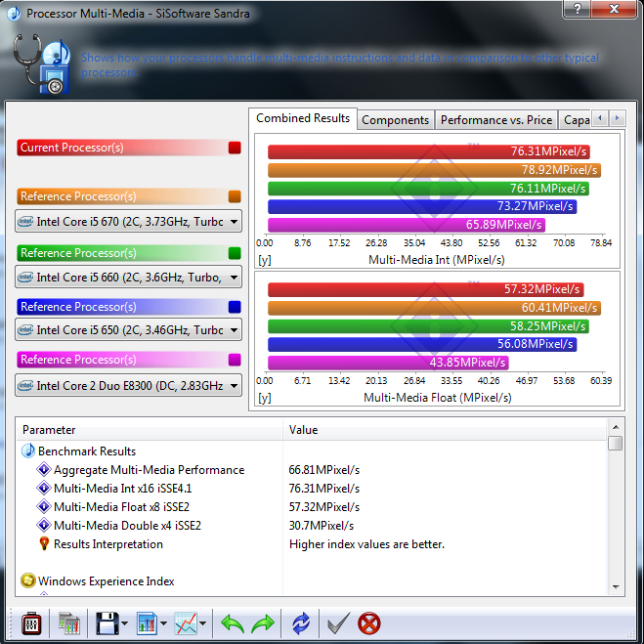
Task: Open the Intel Core 2 Duo E8300 dropdown
Action: pyautogui.click(x=129, y=386)
